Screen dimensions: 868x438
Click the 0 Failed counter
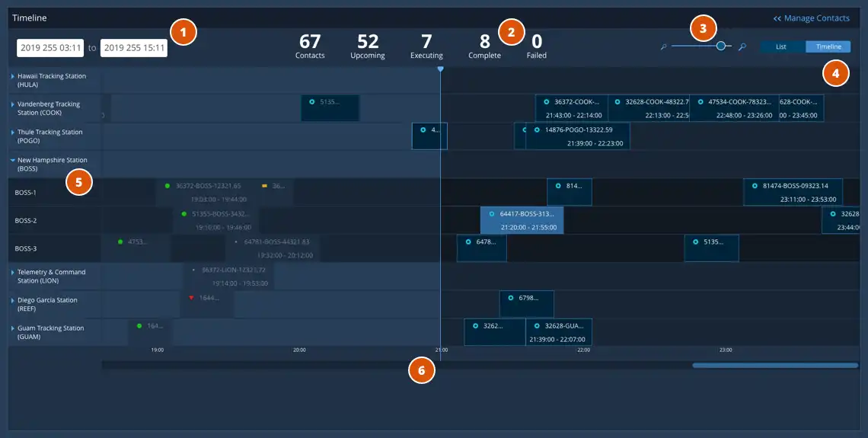(x=537, y=46)
